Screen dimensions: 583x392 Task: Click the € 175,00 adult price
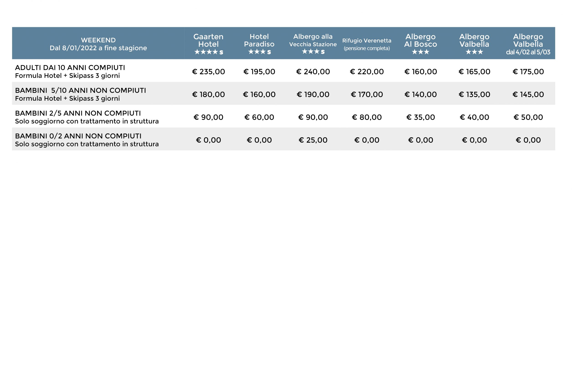point(528,72)
